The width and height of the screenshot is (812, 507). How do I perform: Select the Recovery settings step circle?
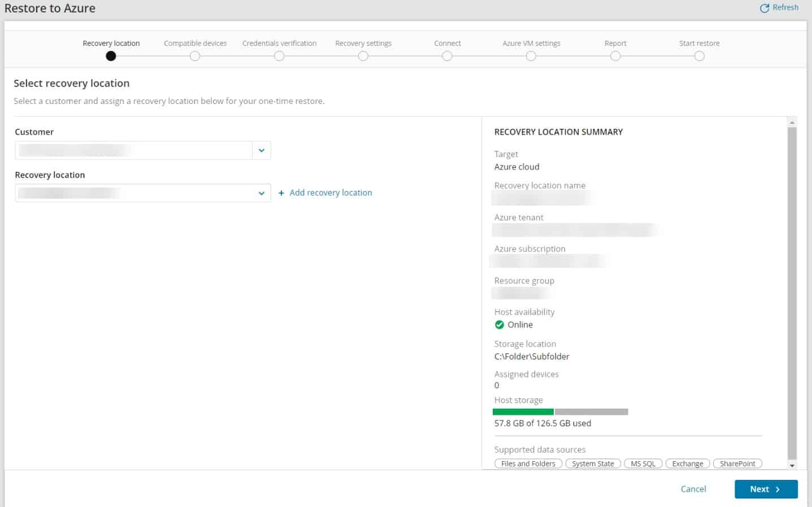[x=363, y=56]
